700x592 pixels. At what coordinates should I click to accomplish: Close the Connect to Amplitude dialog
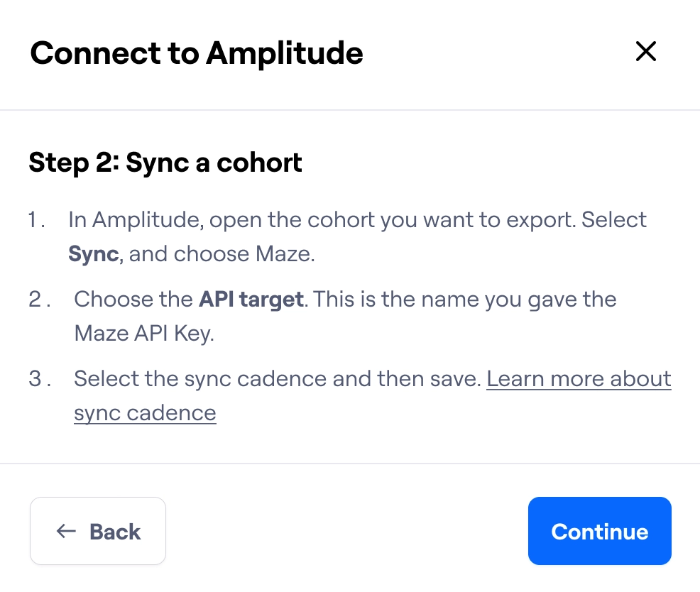pyautogui.click(x=645, y=51)
